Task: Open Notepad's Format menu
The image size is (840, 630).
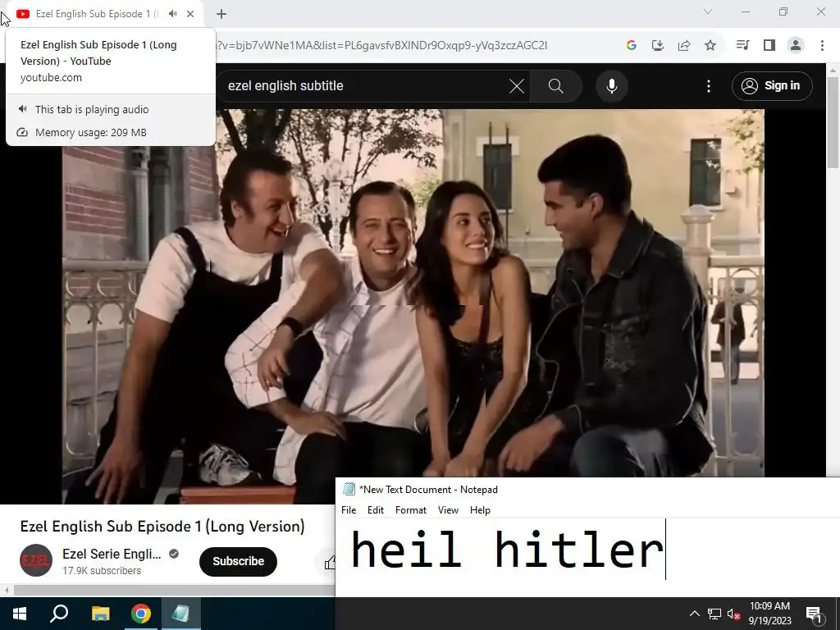Action: click(x=411, y=510)
